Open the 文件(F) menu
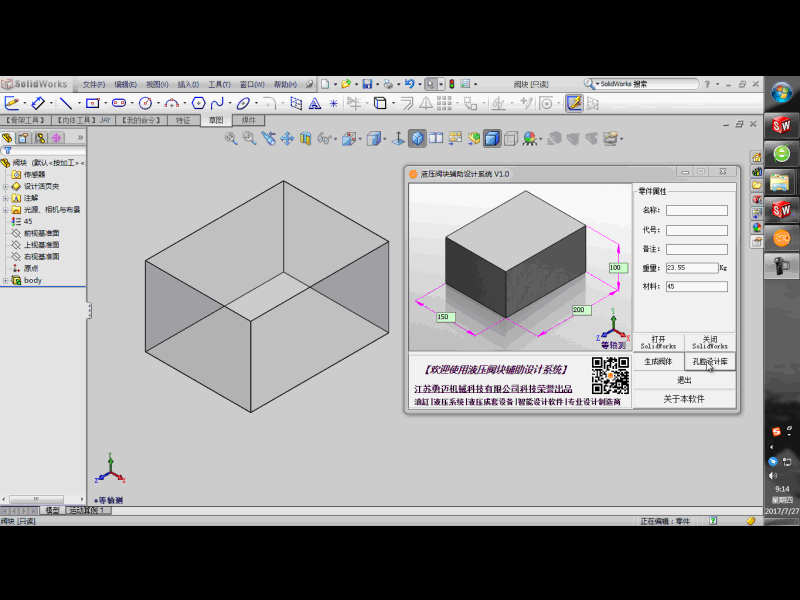 pos(94,84)
